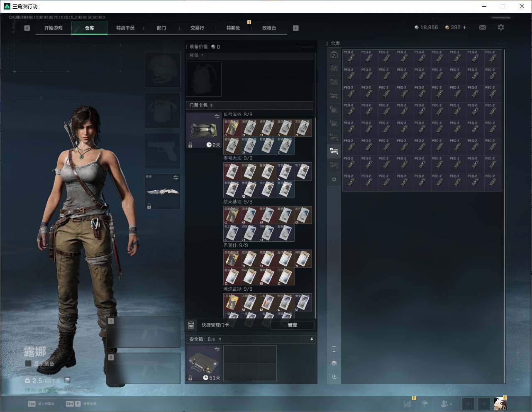Viewport: 532px width, 412px height.
Task: Open the player avatar in bottom corner
Action: [x=500, y=404]
